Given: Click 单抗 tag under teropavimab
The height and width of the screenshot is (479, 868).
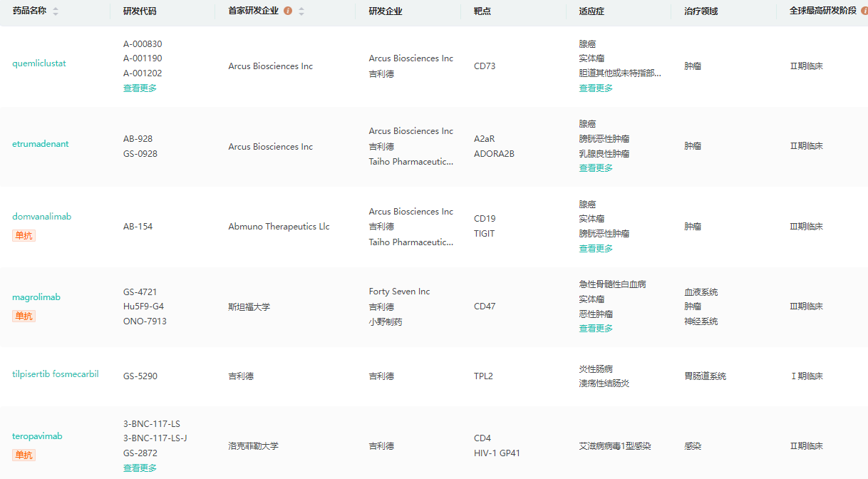Looking at the screenshot, I should click(x=24, y=455).
